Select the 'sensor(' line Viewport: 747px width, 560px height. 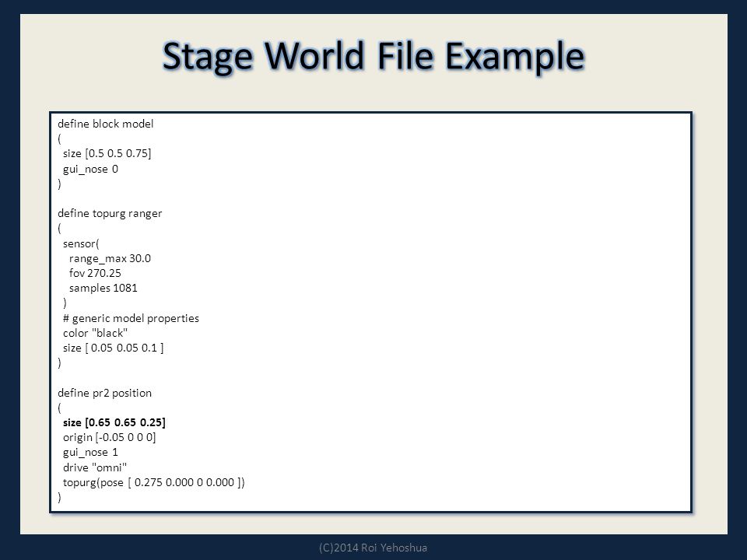coord(81,243)
